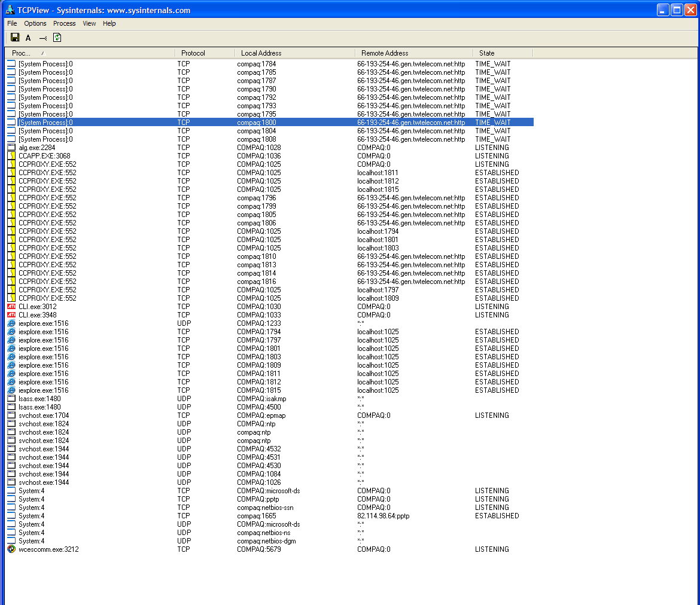This screenshot has width=700, height=605.
Task: Click local address COMPAQ:1036
Action: point(259,155)
